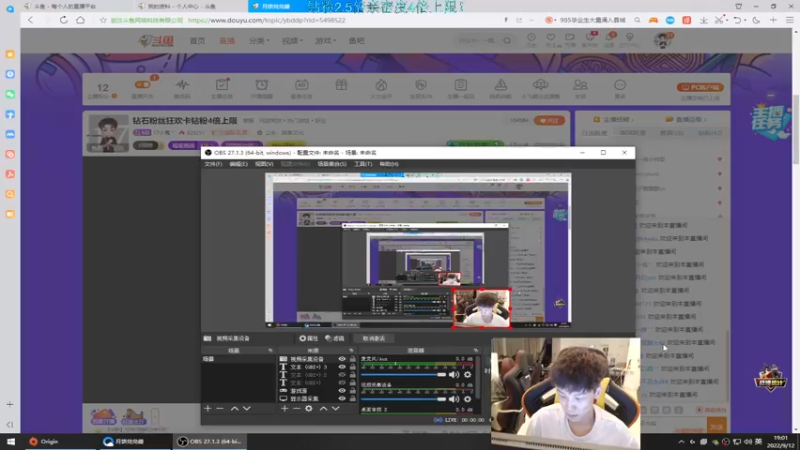Click the 属性 properties gear button in OBS

(x=308, y=338)
